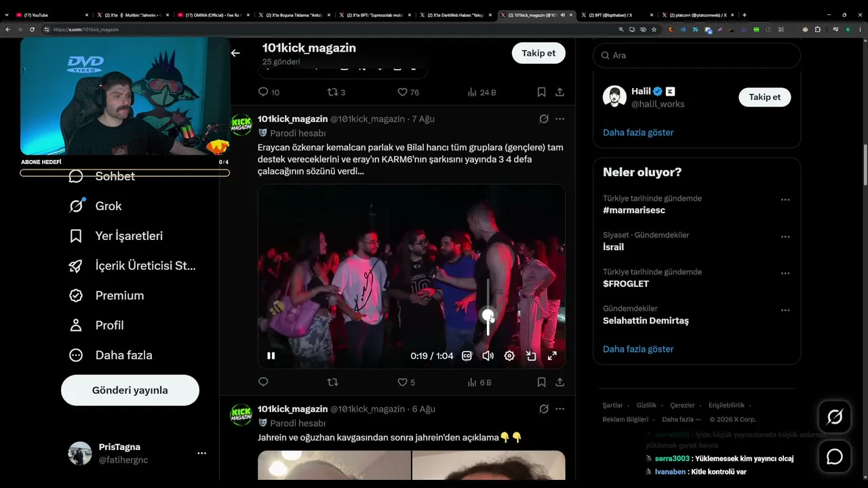This screenshot has height=488, width=868.
Task: Click Gönderi yayınla to compose a post
Action: click(x=130, y=390)
